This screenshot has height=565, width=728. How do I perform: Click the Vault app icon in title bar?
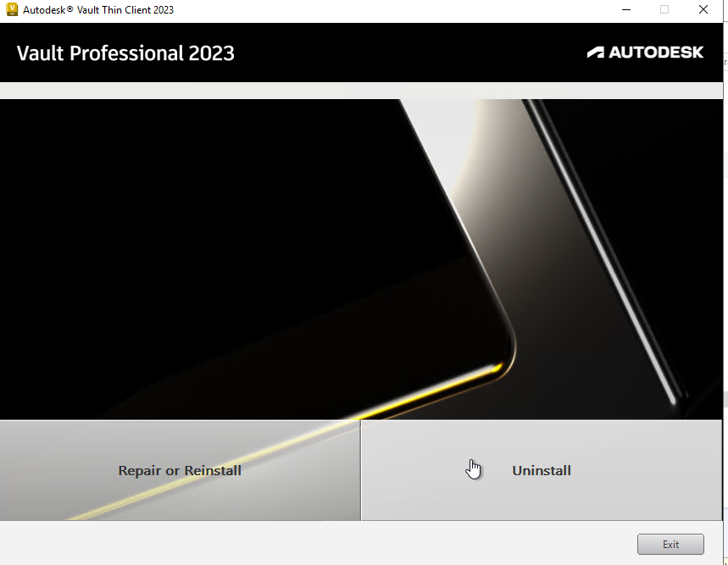click(12, 9)
